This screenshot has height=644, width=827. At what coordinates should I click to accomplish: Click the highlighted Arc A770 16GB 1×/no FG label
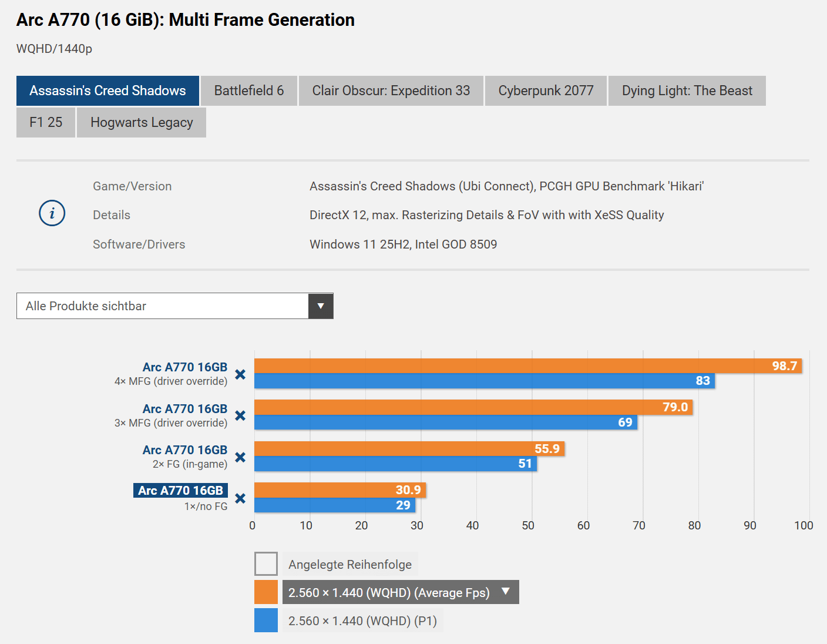coord(180,491)
